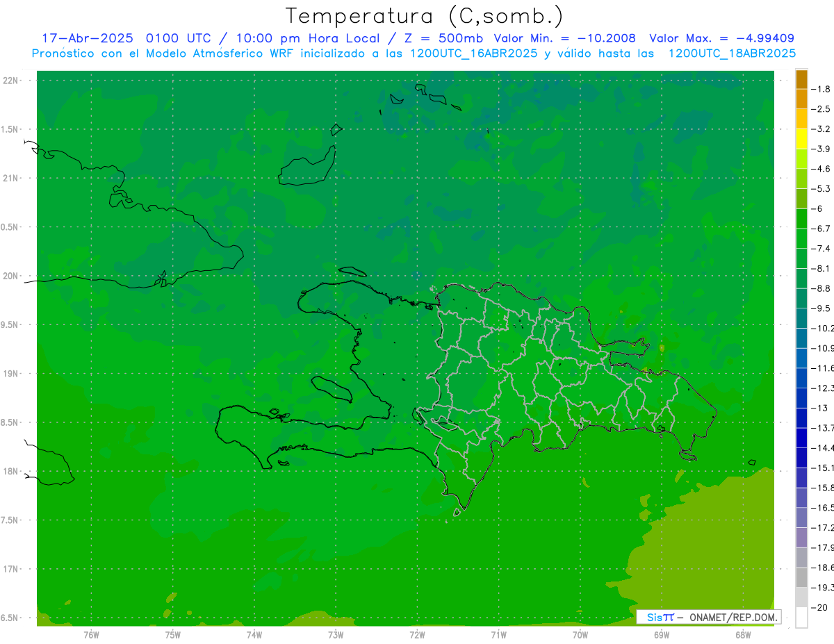
Task: Click the "19N" latitude label
Action: coord(11,374)
